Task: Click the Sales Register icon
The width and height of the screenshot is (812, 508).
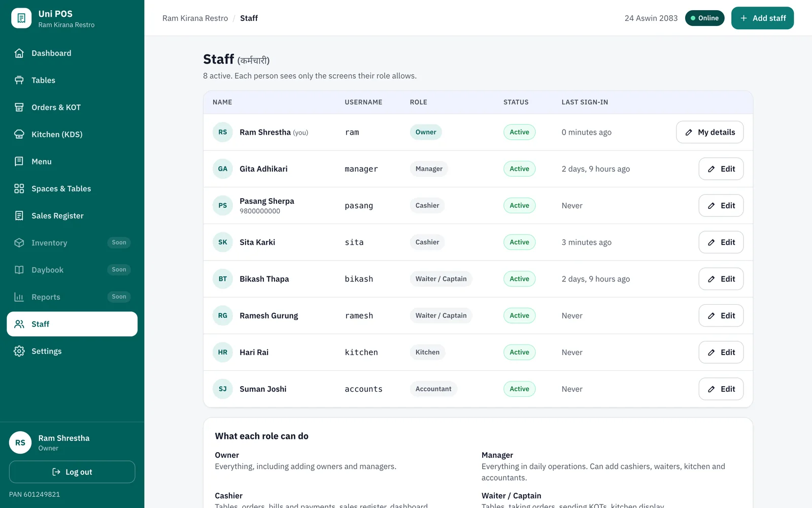Action: tap(19, 216)
